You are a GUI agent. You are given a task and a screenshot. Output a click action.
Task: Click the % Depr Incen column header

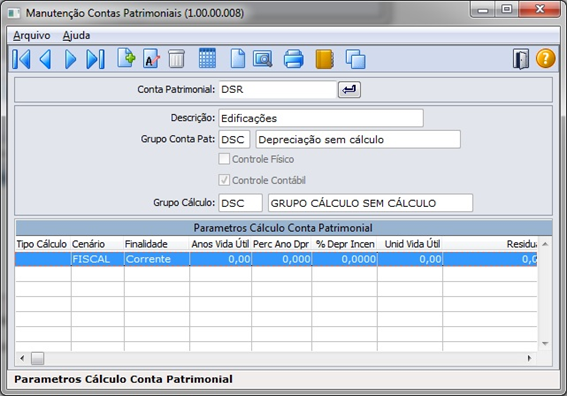tap(344, 244)
